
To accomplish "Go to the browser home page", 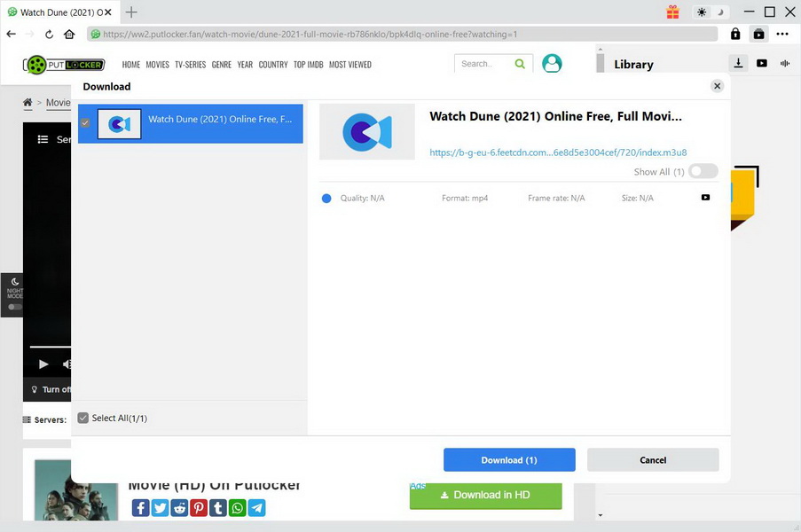I will click(69, 35).
